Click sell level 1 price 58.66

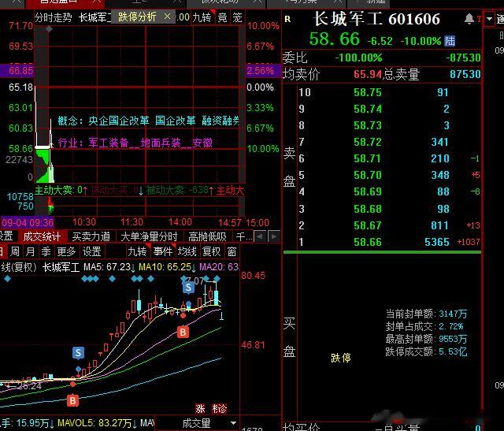(368, 242)
